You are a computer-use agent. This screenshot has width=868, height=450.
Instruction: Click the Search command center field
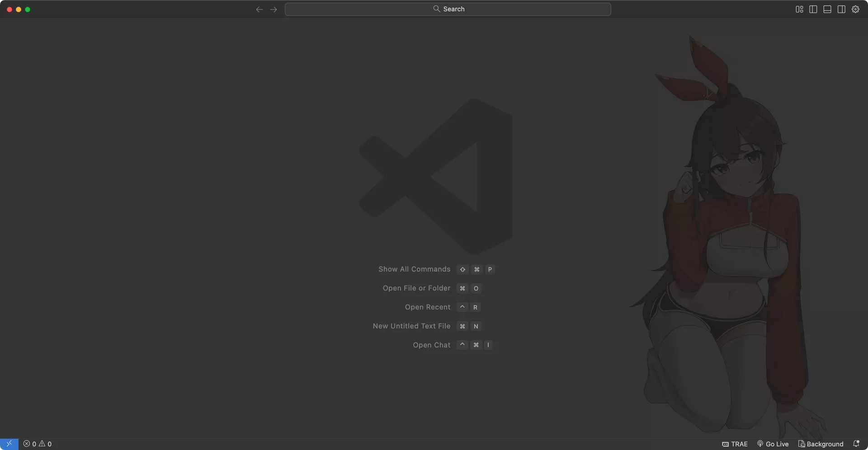click(448, 9)
